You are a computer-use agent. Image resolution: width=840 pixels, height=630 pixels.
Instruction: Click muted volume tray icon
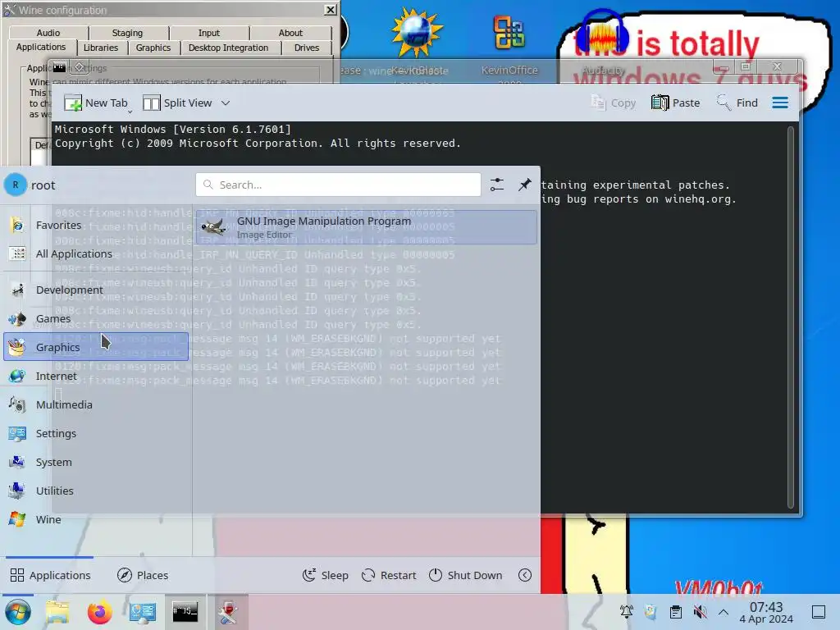[700, 611]
